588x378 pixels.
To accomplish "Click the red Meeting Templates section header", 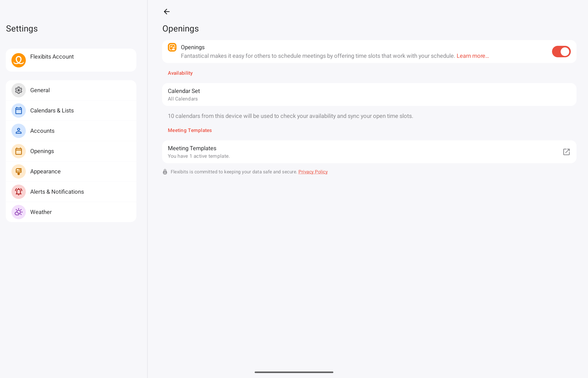I will [x=190, y=130].
